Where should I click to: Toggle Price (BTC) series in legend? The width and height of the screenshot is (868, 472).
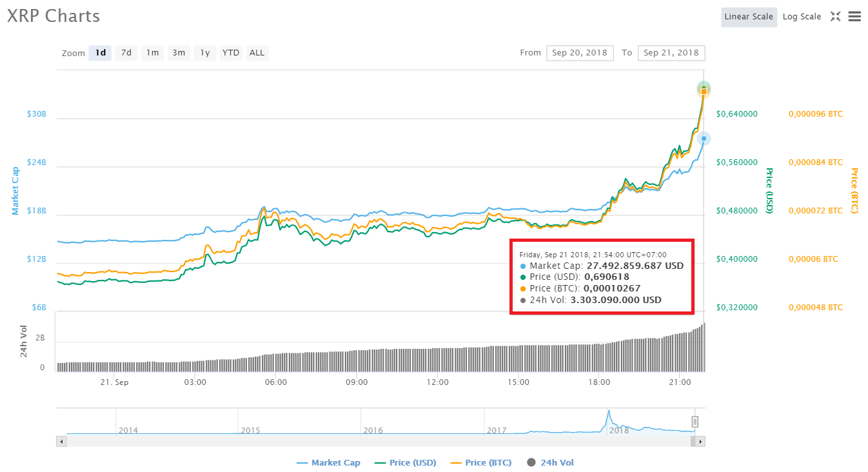480,462
